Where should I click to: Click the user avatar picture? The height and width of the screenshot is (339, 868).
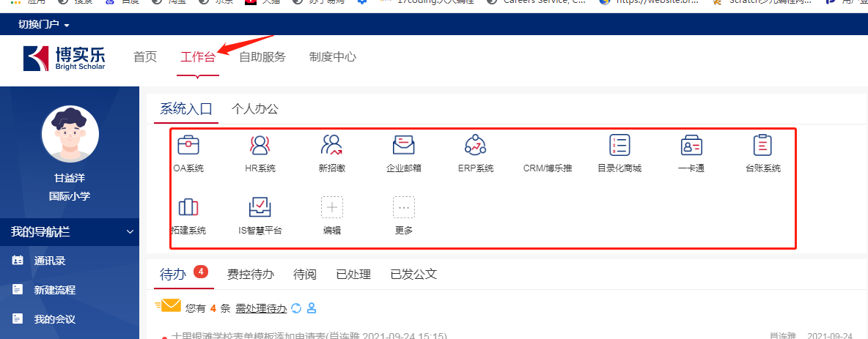70,134
